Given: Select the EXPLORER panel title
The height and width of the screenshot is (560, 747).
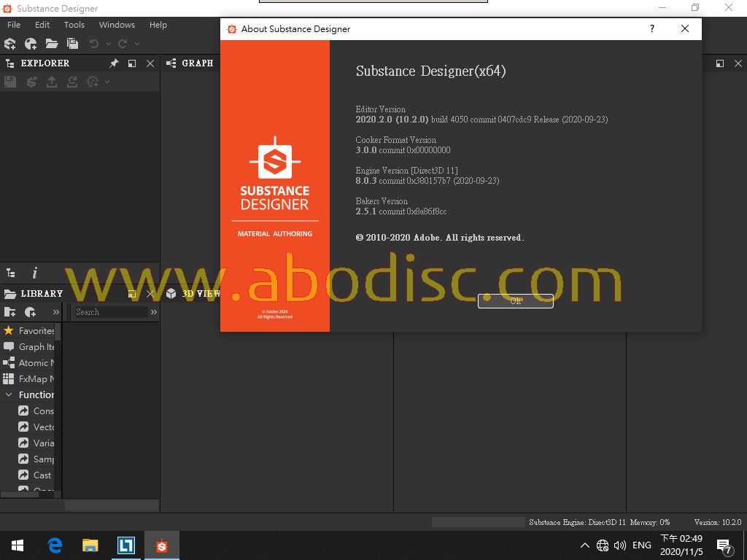Looking at the screenshot, I should point(44,63).
